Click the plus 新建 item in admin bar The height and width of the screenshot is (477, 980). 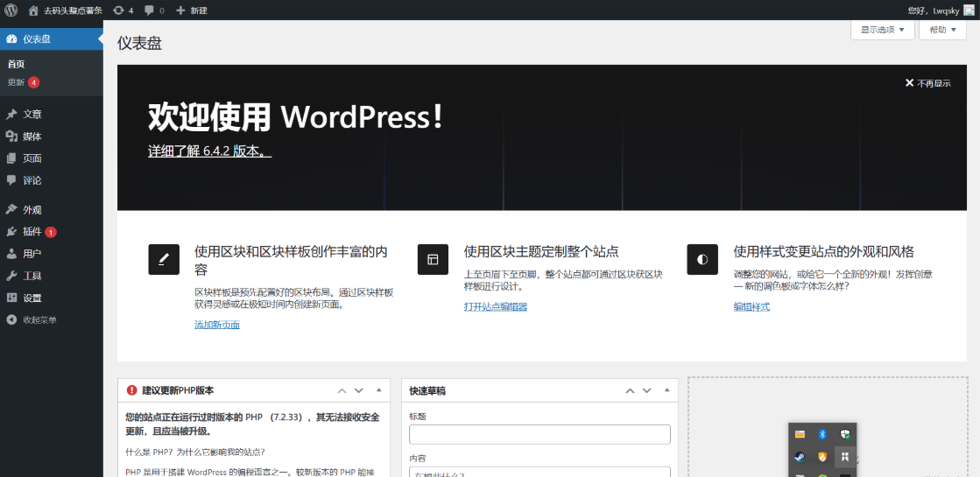pos(191,10)
